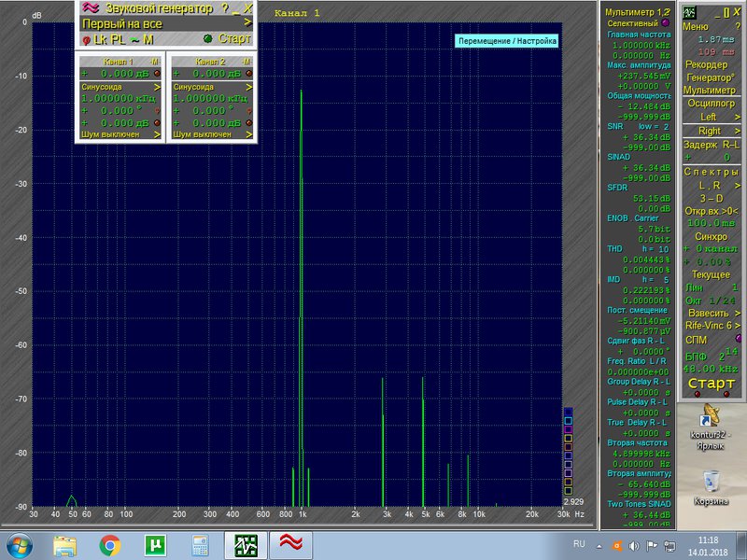
Task: Expand the Первый на все menu arrow
Action: tap(247, 22)
